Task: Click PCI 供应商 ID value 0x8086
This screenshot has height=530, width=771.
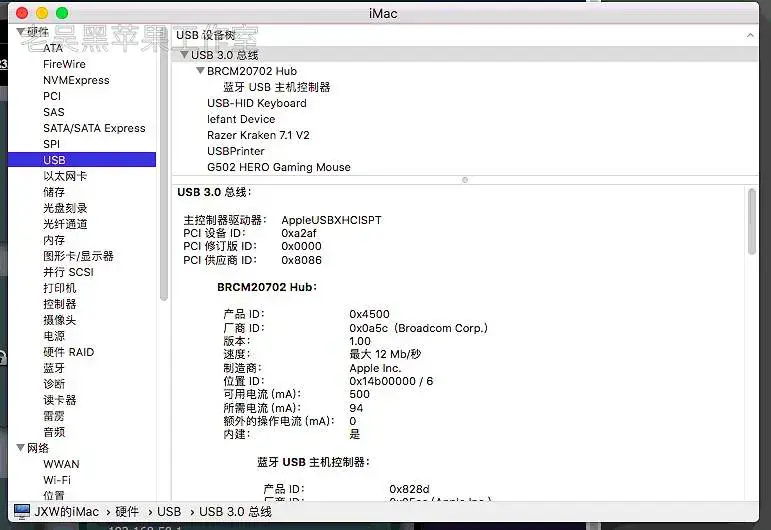Action: (301, 260)
